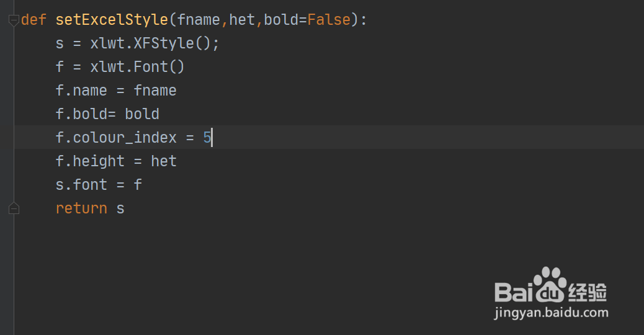This screenshot has height=335, width=644.
Task: Click the fold end marker beside return
Action: coord(14,208)
